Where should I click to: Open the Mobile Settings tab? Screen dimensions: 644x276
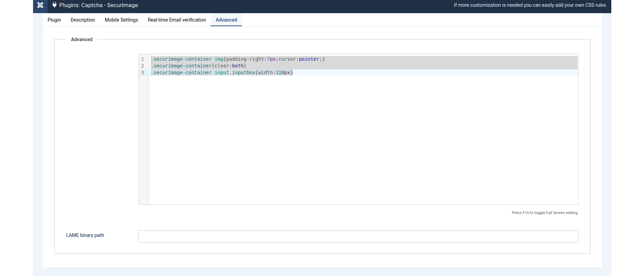[121, 20]
